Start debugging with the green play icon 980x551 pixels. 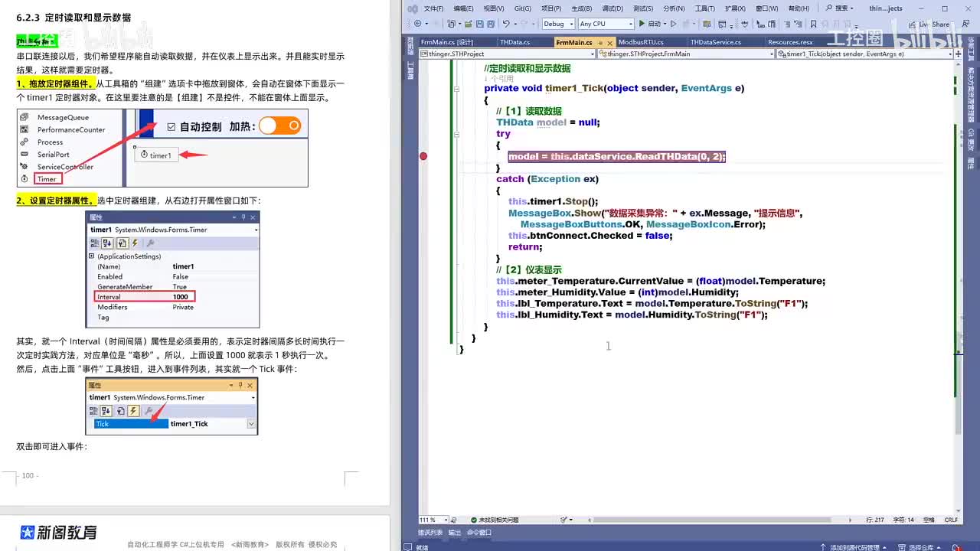642,24
